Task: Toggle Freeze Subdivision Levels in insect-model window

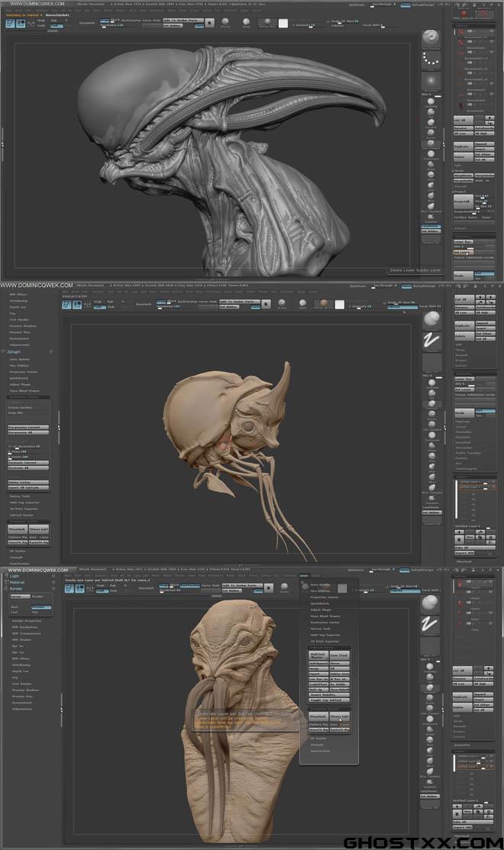Action: tap(475, 395)
